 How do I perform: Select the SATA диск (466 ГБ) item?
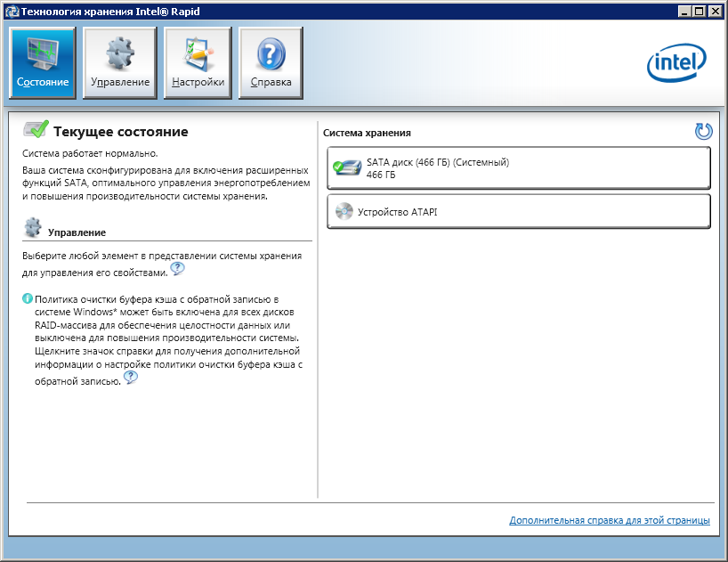pyautogui.click(x=519, y=168)
